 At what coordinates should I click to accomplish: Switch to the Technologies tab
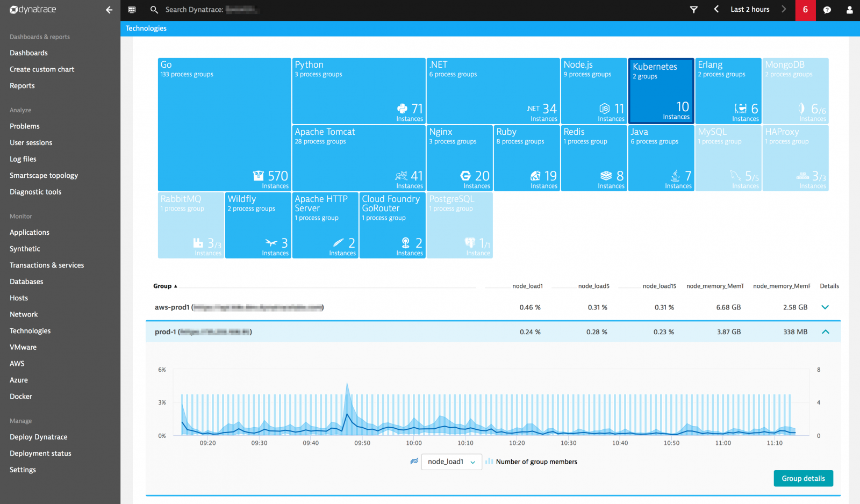click(x=146, y=28)
